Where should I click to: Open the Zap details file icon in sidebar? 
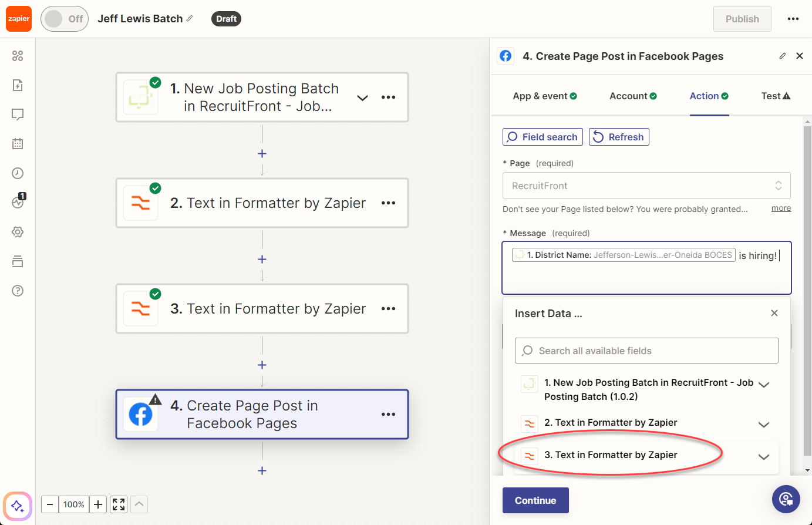[18, 85]
